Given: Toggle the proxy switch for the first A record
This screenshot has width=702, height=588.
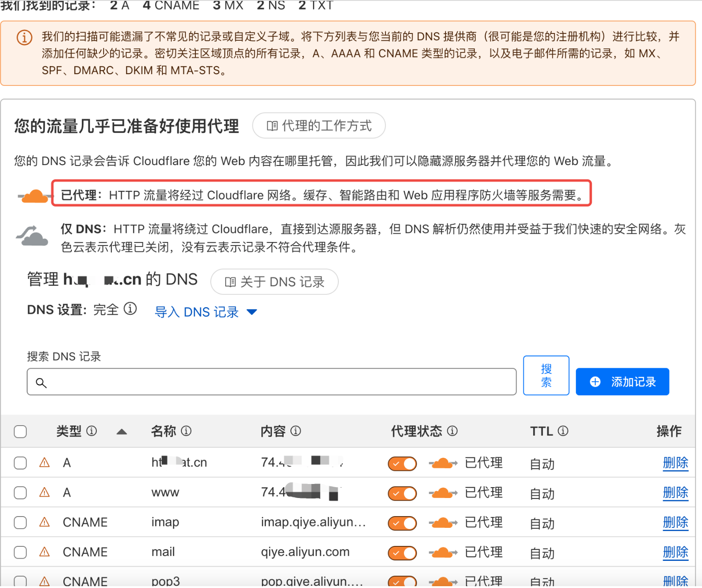Looking at the screenshot, I should tap(402, 464).
